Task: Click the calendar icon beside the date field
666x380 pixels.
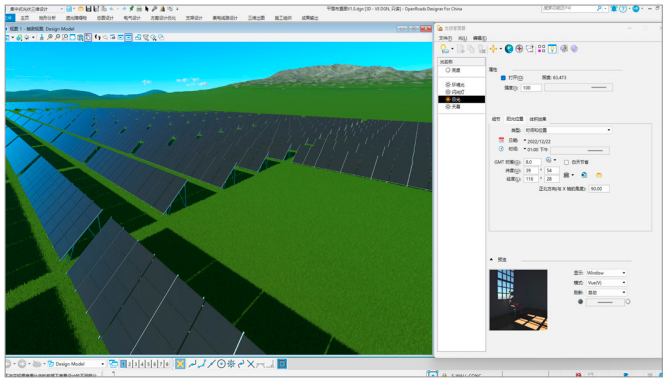Action: coord(501,141)
